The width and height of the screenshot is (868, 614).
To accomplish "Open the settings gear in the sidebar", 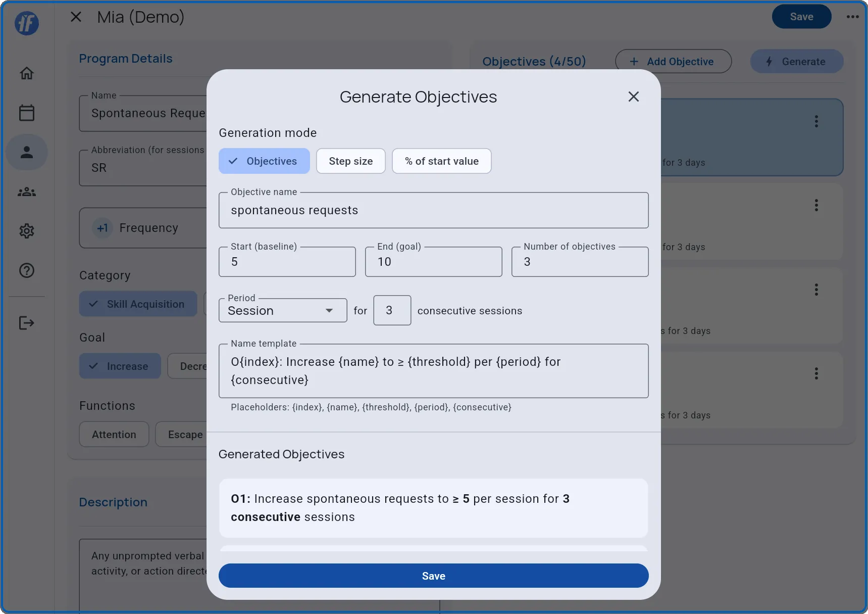I will (26, 231).
